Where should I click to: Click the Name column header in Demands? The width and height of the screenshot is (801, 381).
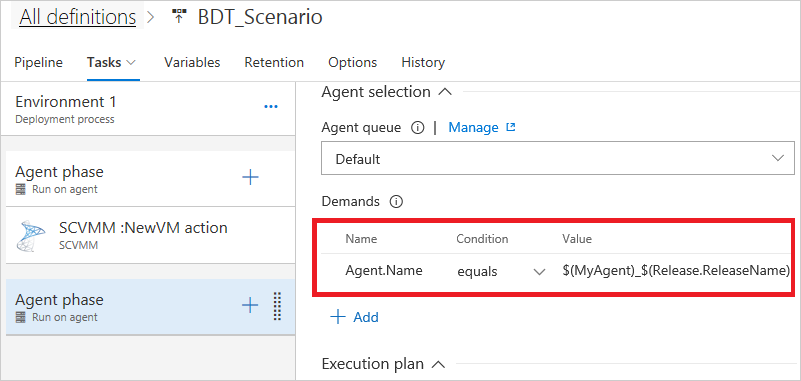click(x=361, y=239)
